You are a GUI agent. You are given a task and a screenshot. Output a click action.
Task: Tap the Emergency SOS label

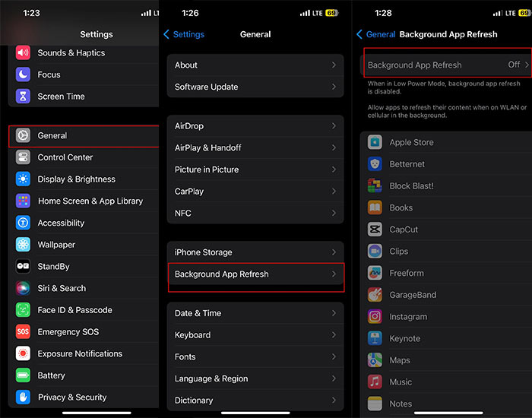pos(68,331)
